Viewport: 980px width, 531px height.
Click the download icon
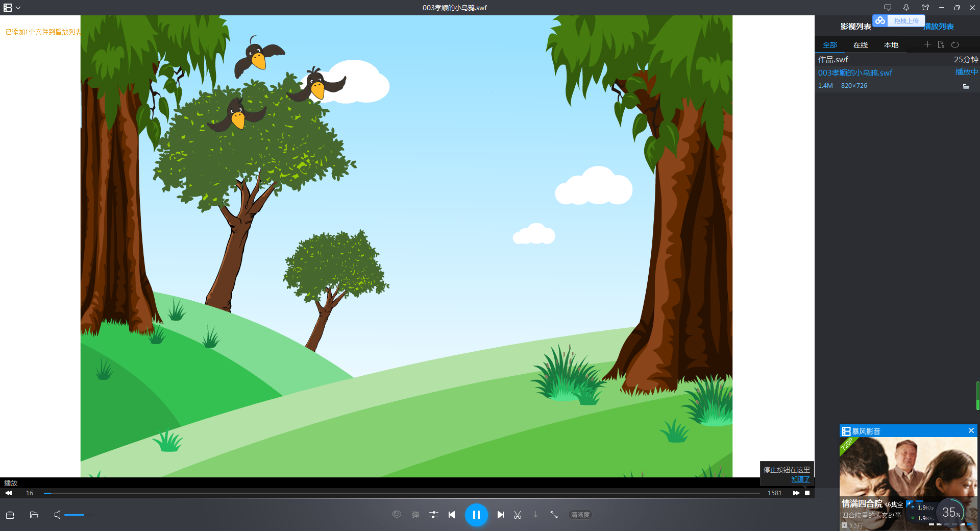[535, 515]
